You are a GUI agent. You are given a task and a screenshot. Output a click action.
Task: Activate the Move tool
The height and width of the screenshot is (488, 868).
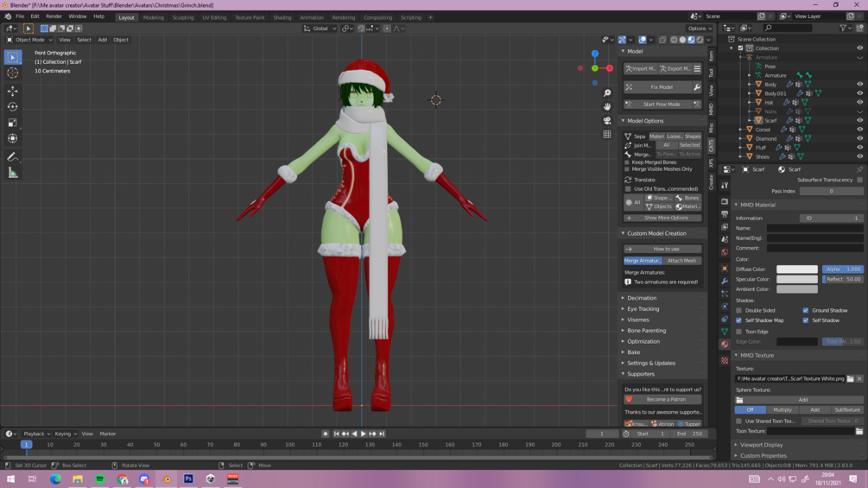(13, 91)
